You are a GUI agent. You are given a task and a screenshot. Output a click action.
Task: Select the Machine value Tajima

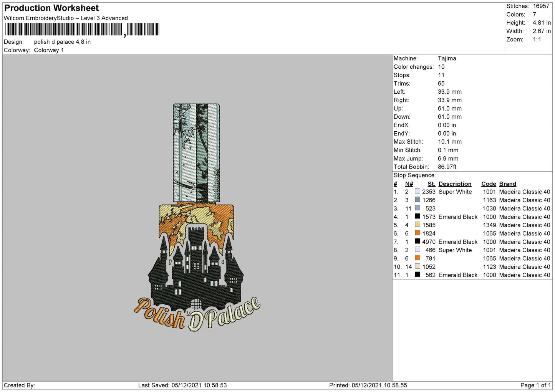click(x=447, y=58)
